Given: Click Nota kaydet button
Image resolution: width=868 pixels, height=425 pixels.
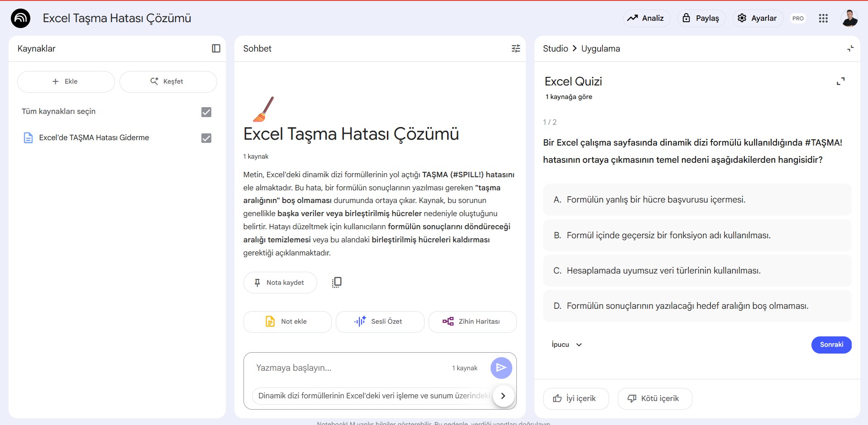Looking at the screenshot, I should (x=280, y=283).
